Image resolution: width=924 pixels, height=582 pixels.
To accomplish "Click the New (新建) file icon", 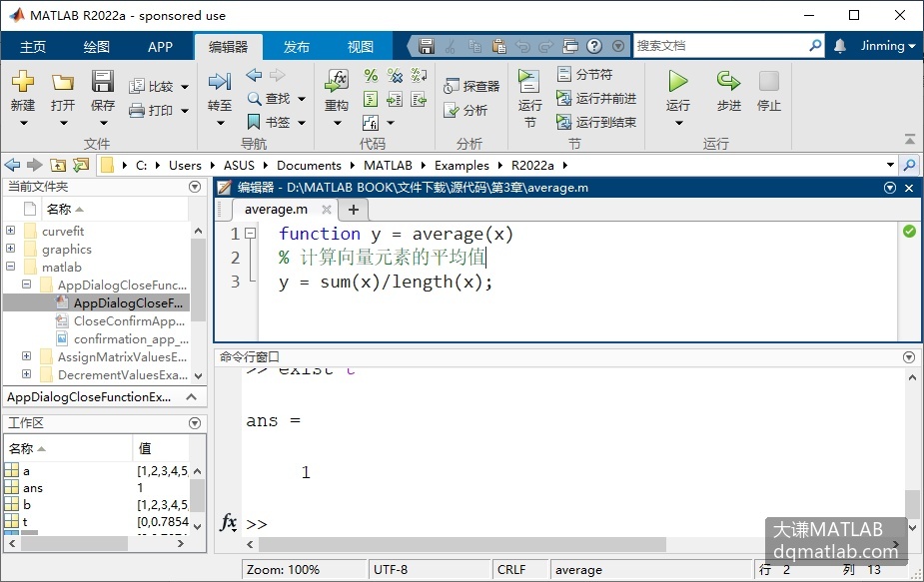I will 22,81.
